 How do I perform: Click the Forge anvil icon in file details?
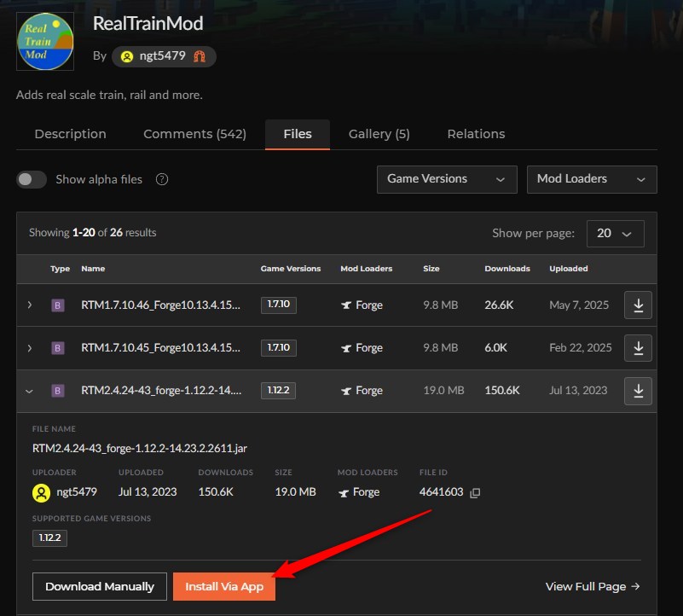[x=344, y=492]
